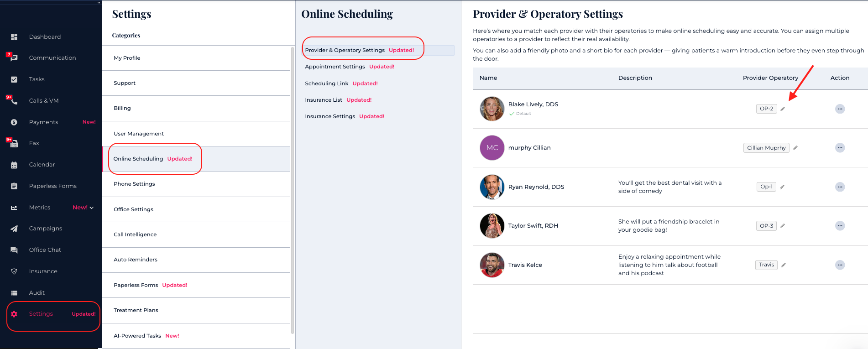Click the Cillian Murphy operatory tag
The height and width of the screenshot is (349, 868).
(766, 148)
